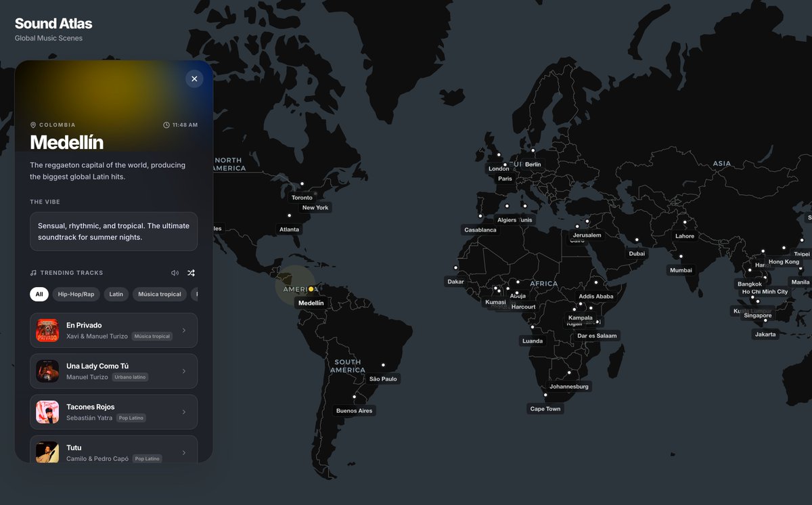The height and width of the screenshot is (505, 812).
Task: Select the Berlin map marker dot
Action: pyautogui.click(x=533, y=150)
